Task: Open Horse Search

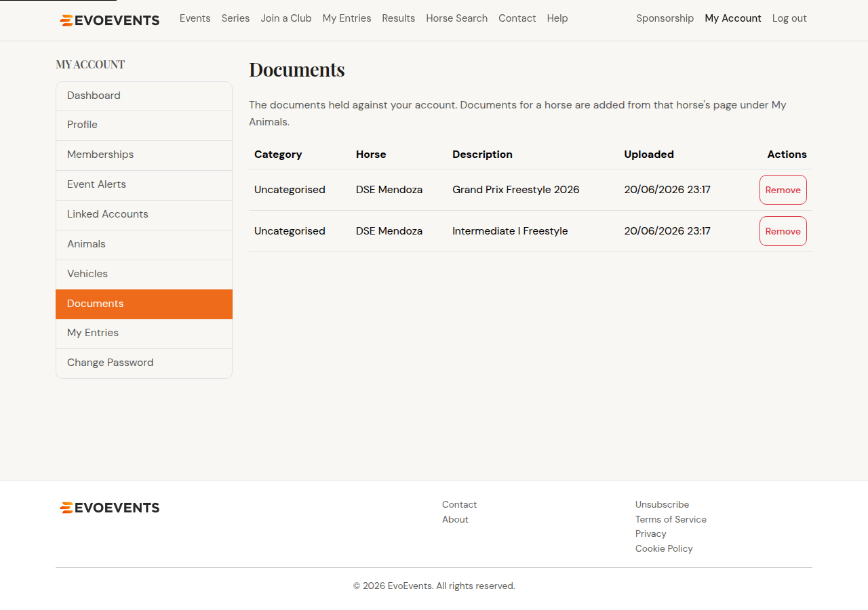Action: [x=456, y=18]
